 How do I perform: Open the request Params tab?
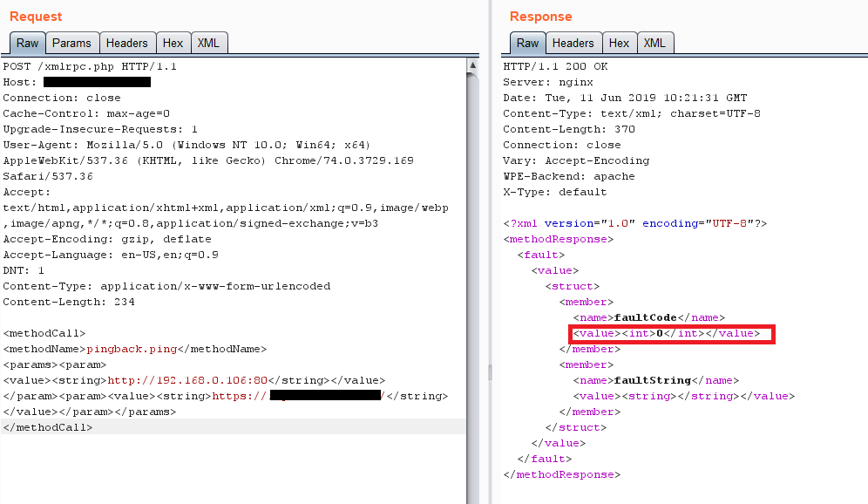tap(71, 43)
